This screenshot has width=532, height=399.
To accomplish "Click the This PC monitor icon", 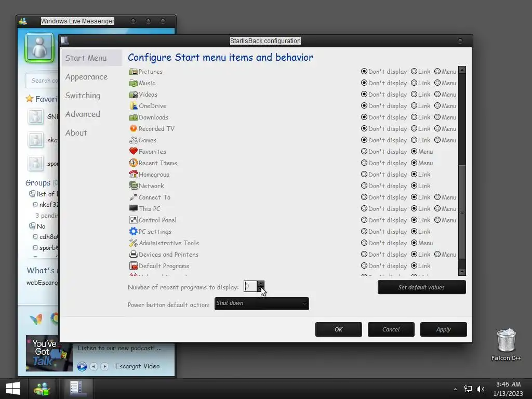I will click(134, 209).
